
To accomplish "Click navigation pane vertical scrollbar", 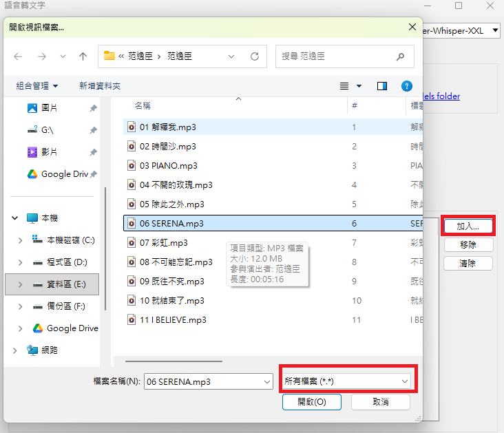I will tap(105, 249).
